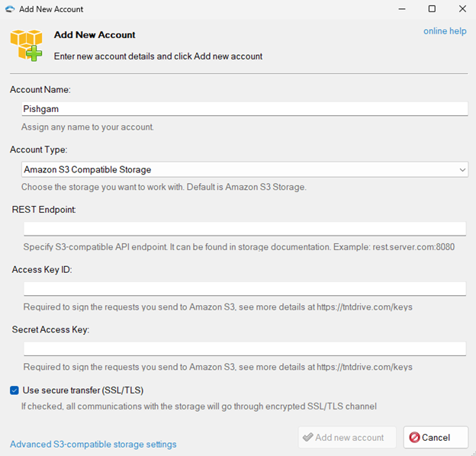Screen dimensions: 476x456
Task: Click the 'Use secure transfer (SSL/TLS)' label text
Action: coord(83,390)
